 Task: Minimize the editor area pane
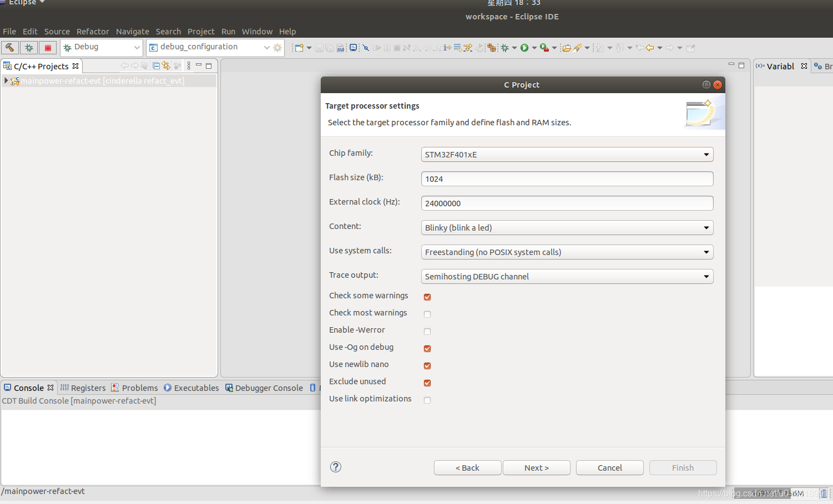731,65
